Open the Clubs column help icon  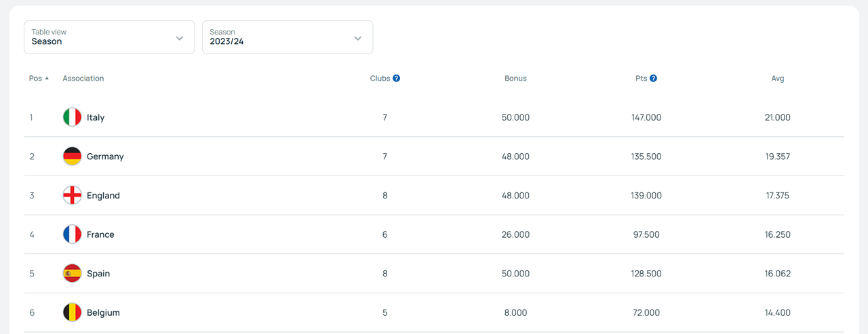tap(397, 79)
